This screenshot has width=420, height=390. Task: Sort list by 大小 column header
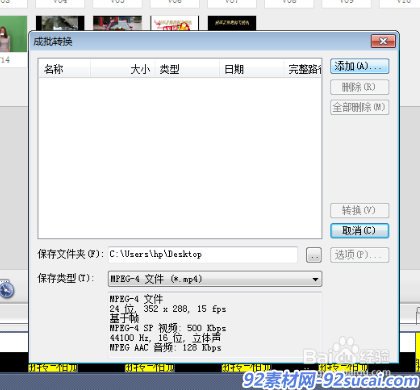(x=123, y=69)
